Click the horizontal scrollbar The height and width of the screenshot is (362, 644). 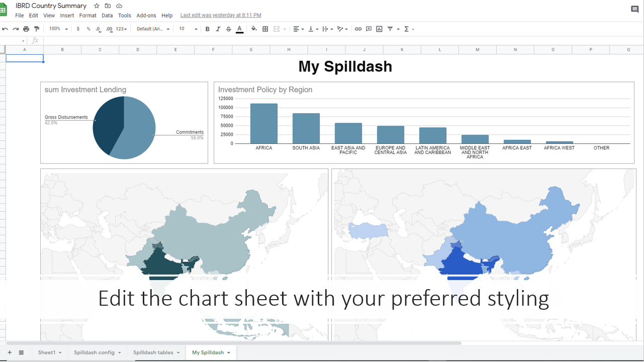pos(234,343)
